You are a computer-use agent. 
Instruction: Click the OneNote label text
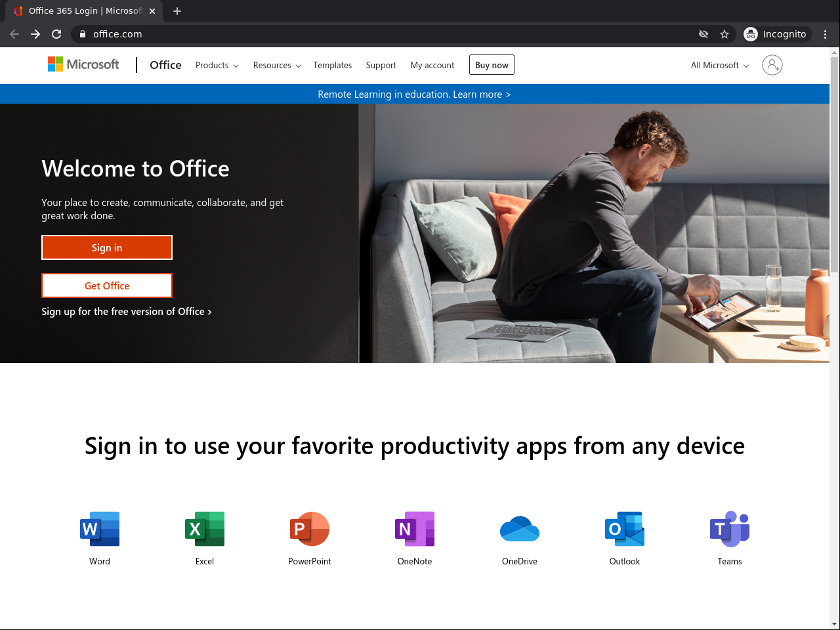[x=415, y=561]
